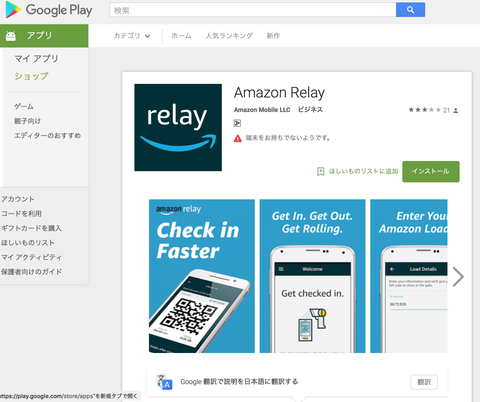Click the Google Translate icon

click(x=165, y=382)
